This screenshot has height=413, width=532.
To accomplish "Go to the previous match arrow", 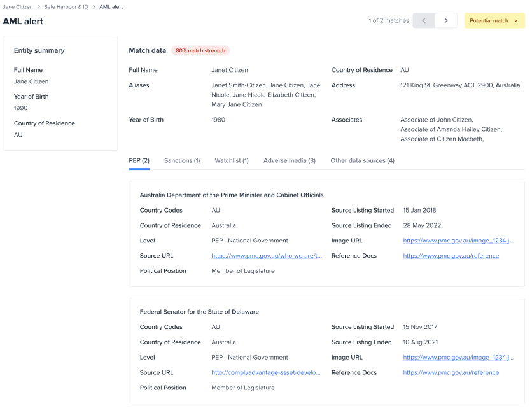I will [424, 20].
